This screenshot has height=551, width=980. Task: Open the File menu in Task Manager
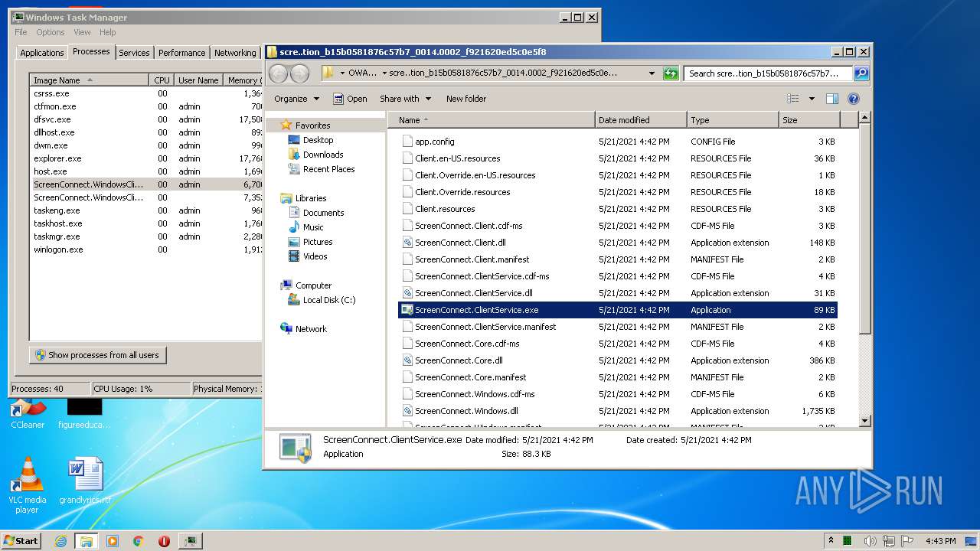point(21,32)
